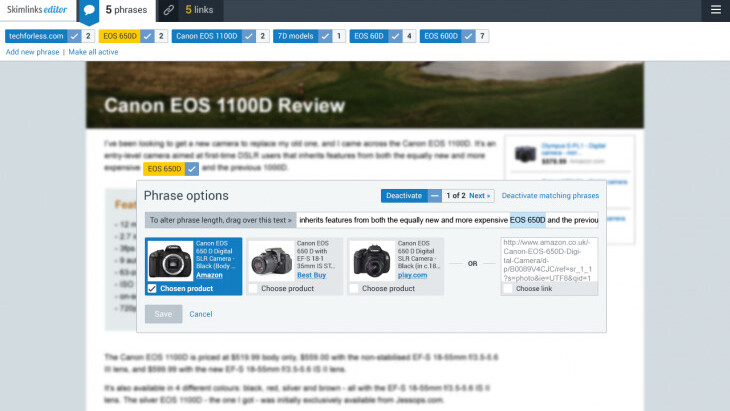
Task: Click the speech bubble phrases icon
Action: [88, 10]
